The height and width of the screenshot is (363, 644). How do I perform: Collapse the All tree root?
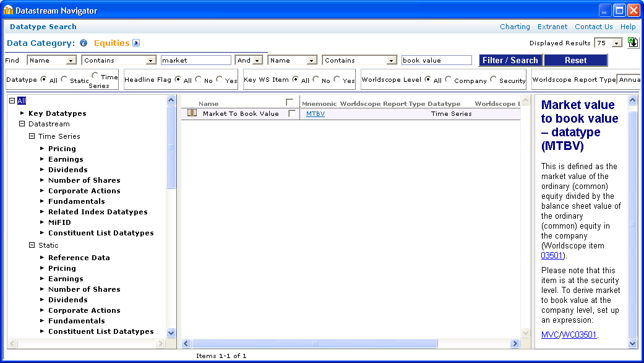pyautogui.click(x=12, y=101)
